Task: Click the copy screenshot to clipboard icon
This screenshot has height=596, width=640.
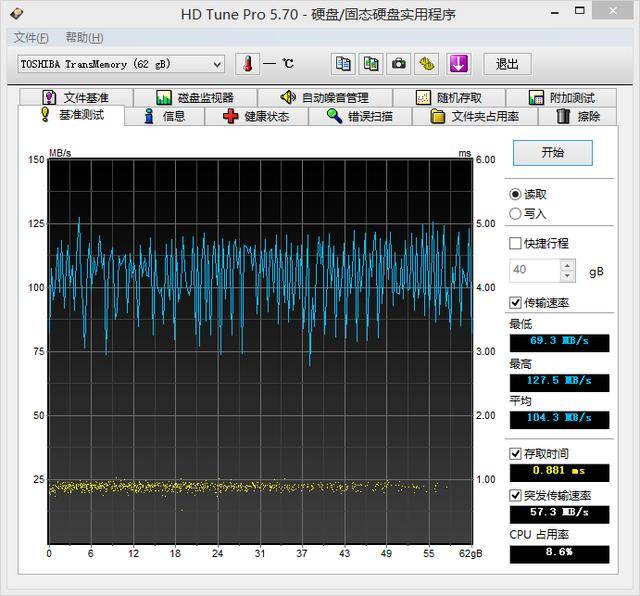Action: tap(371, 64)
